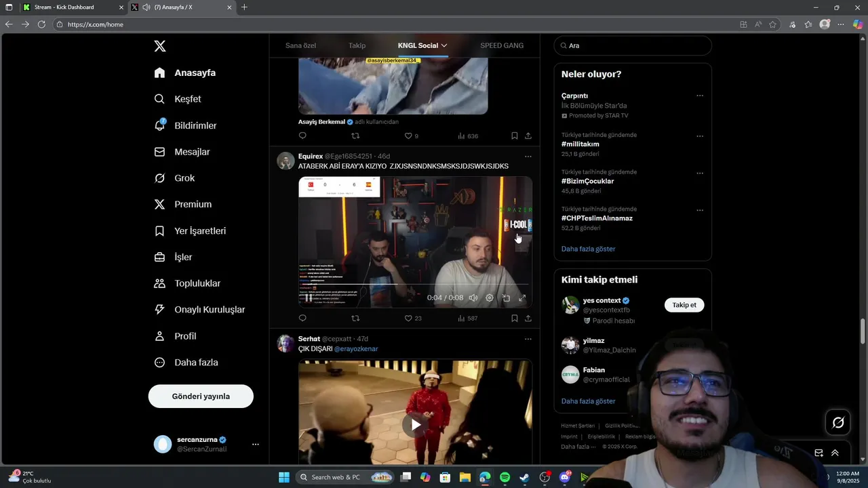This screenshot has height=488, width=868.
Task: Bookmark the Equirex post
Action: pos(515,318)
